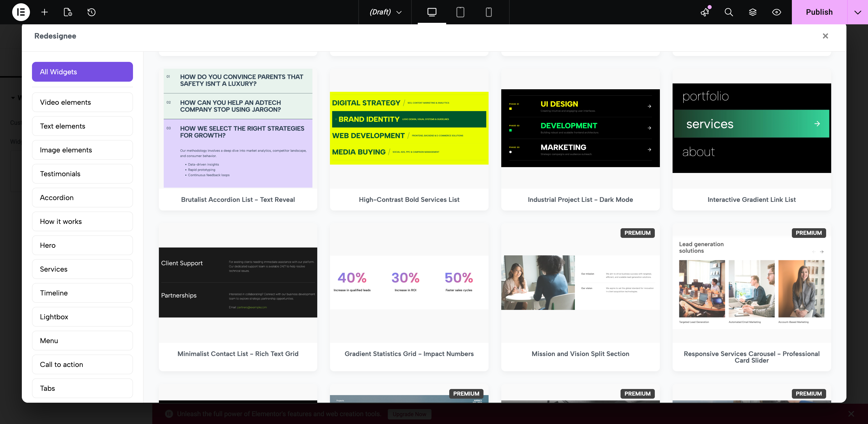Screen dimensions: 868x424
Task: Select the Image elements category
Action: pyautogui.click(x=82, y=150)
